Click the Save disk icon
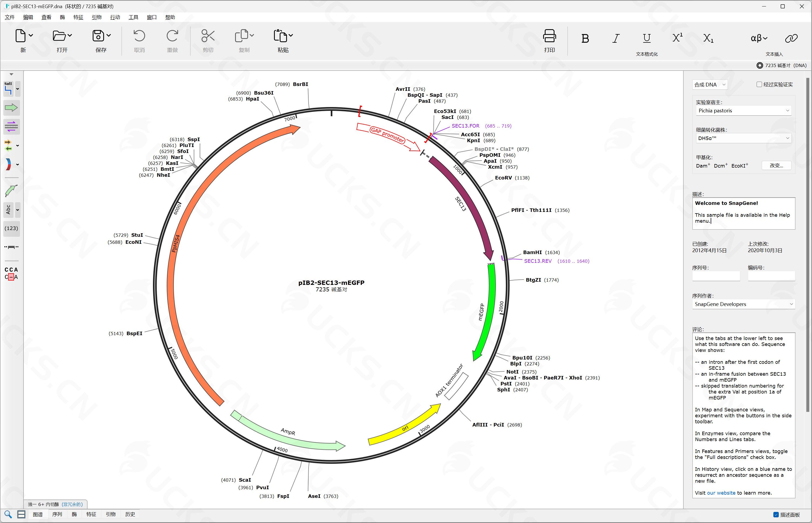 point(98,36)
